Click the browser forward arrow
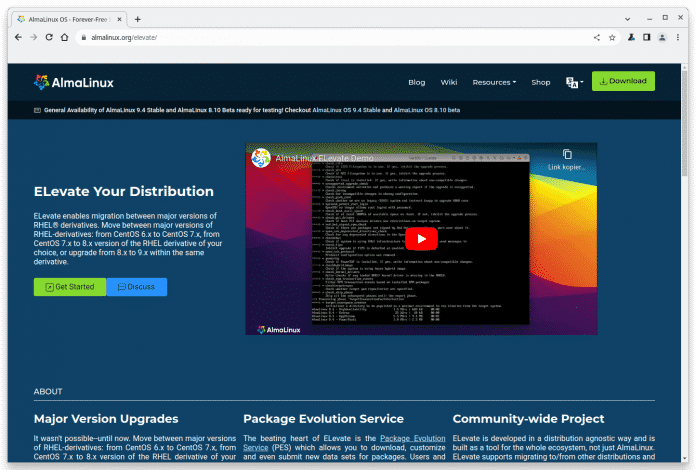696x470 pixels. [x=34, y=37]
